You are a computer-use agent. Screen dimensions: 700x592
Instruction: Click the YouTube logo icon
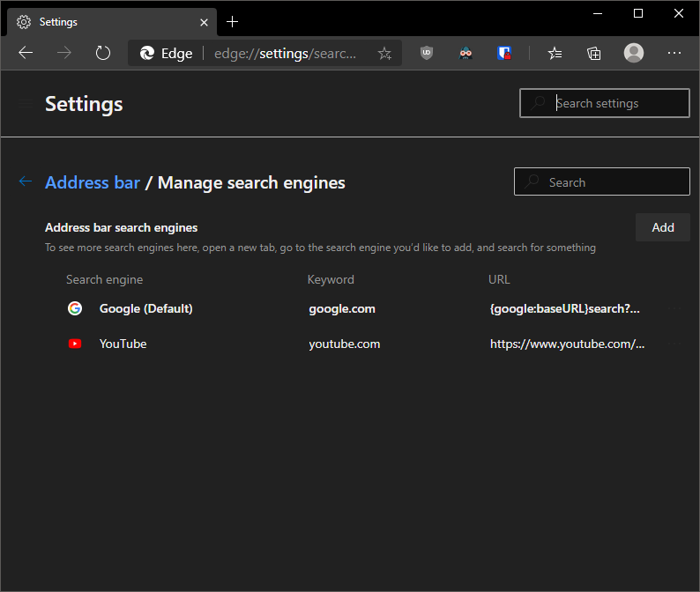click(75, 344)
